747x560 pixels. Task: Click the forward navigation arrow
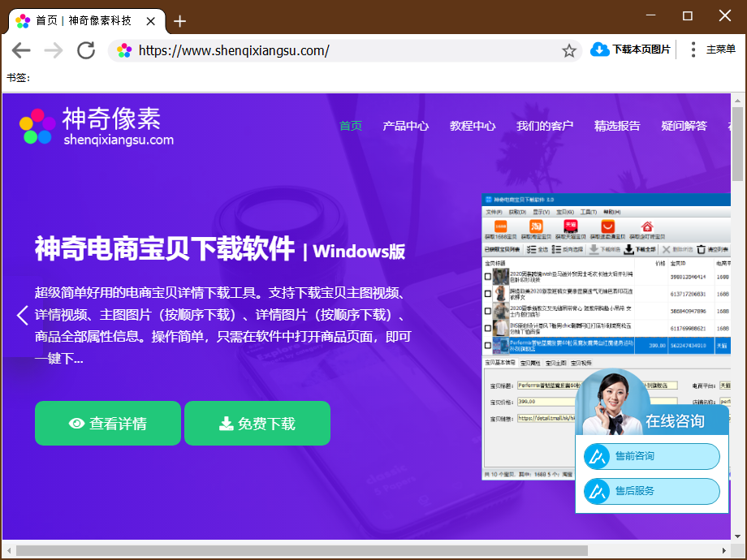(54, 50)
